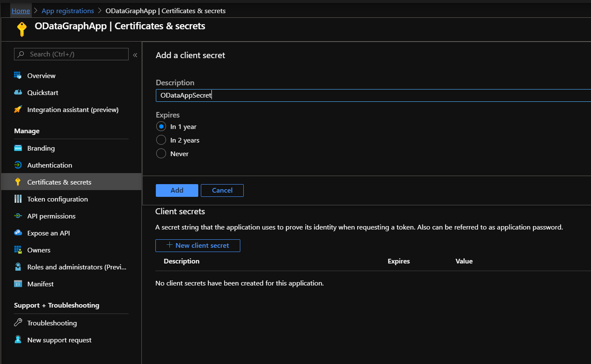Click the ODataGraphApp breadcrumb entry
This screenshot has height=364, width=591.
click(166, 11)
